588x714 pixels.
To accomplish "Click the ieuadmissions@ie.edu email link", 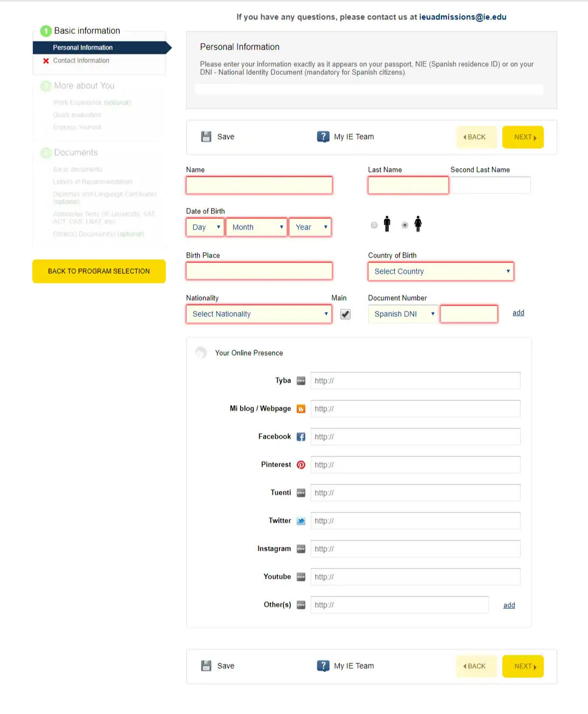I will point(463,17).
